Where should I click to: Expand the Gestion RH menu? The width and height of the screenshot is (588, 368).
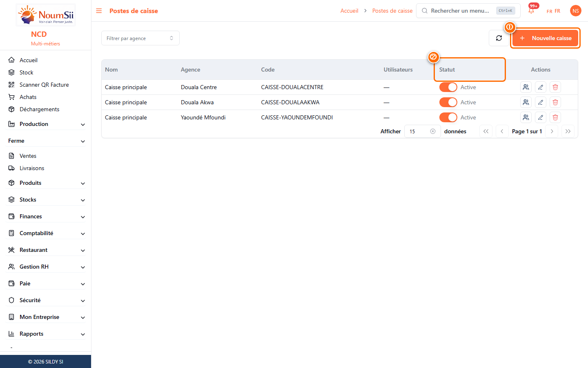point(47,267)
